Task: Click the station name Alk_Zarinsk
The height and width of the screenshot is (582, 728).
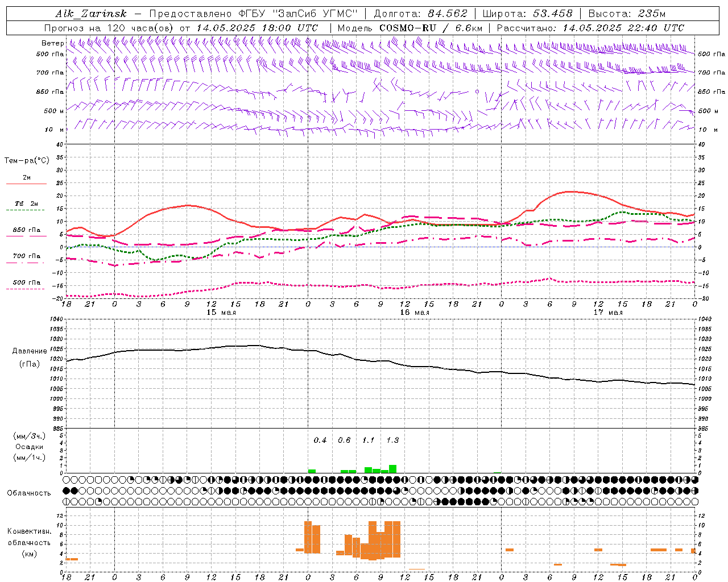Action: pos(92,14)
